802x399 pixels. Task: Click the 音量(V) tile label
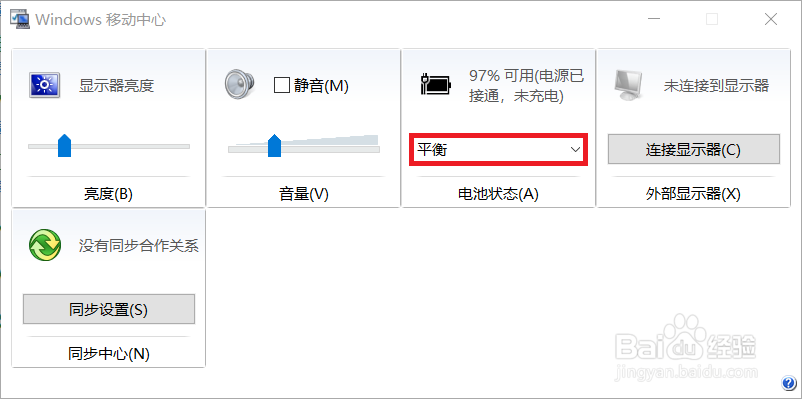(304, 194)
